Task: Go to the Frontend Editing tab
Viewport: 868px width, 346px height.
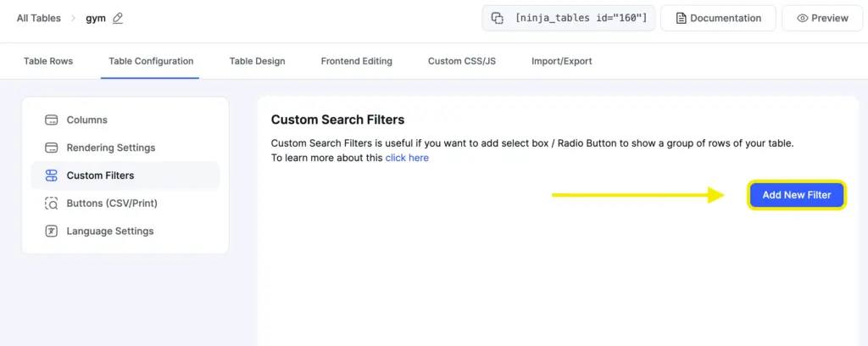Action: point(357,61)
